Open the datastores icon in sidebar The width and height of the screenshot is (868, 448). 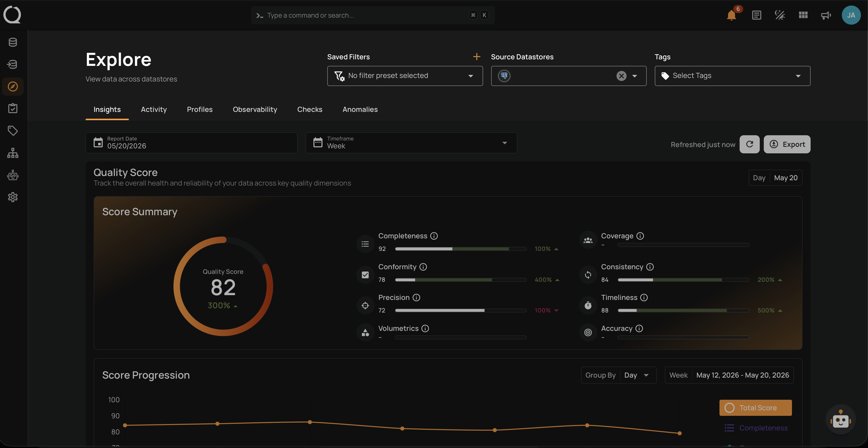coord(13,42)
